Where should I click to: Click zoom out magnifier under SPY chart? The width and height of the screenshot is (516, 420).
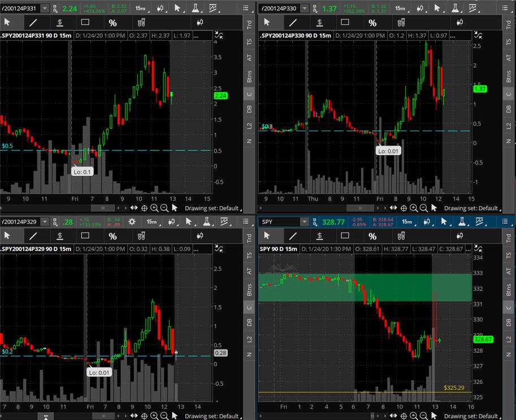(x=424, y=416)
